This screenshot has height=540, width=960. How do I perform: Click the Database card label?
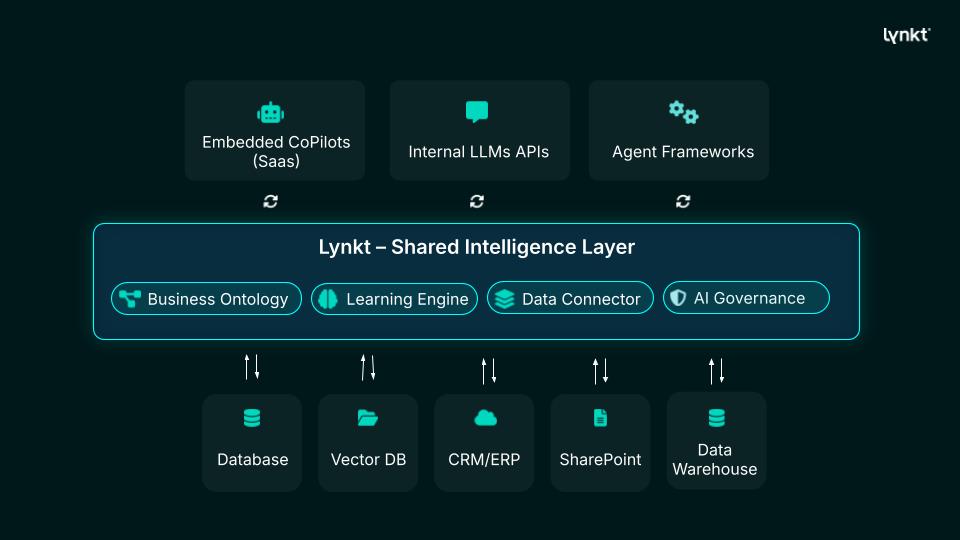pos(252,459)
